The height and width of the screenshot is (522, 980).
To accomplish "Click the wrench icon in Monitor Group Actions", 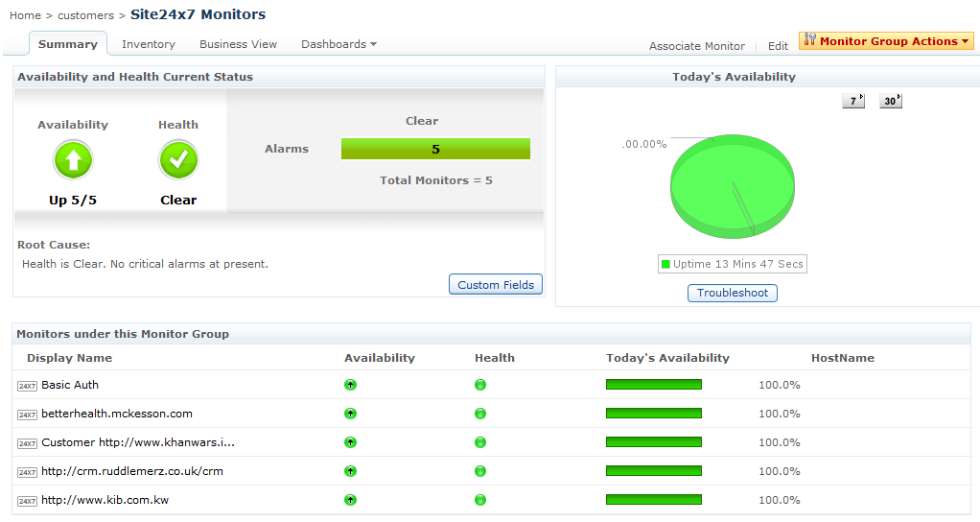I will (810, 40).
